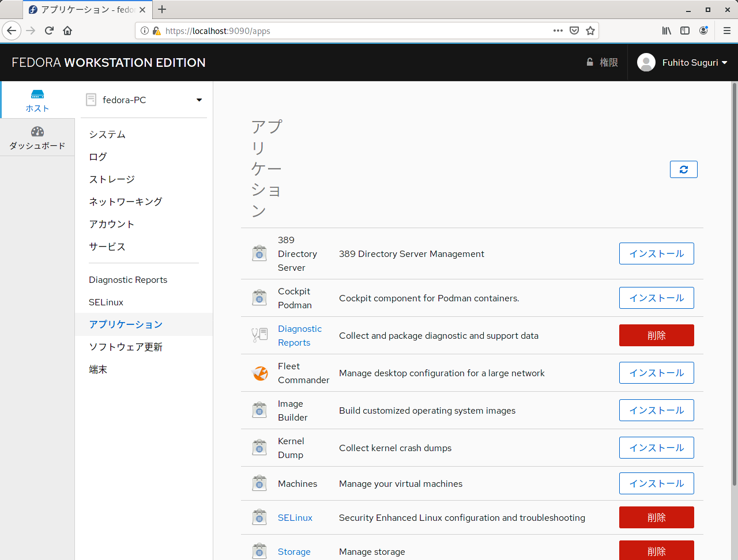
Task: Reload the page in the browser
Action: [49, 31]
